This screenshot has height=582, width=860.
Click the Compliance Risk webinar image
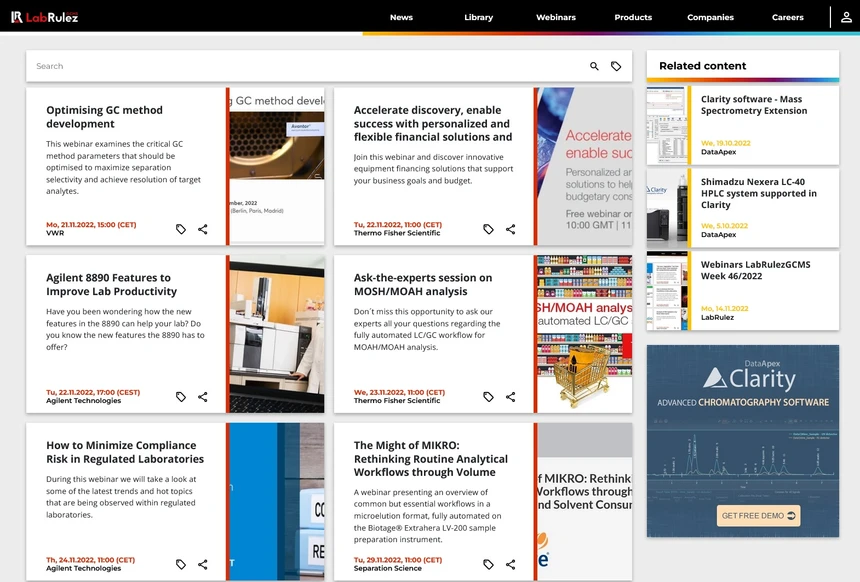click(277, 501)
